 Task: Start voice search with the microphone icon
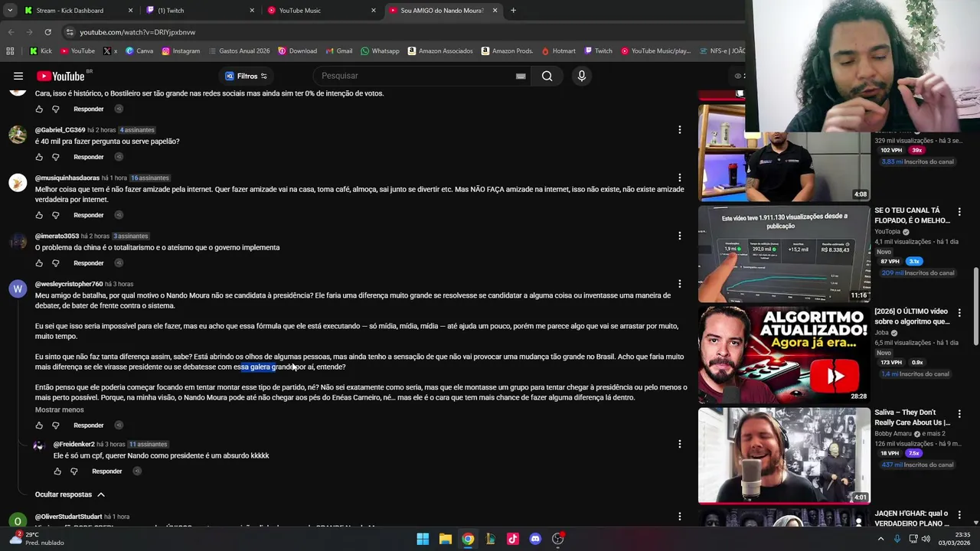tap(581, 76)
